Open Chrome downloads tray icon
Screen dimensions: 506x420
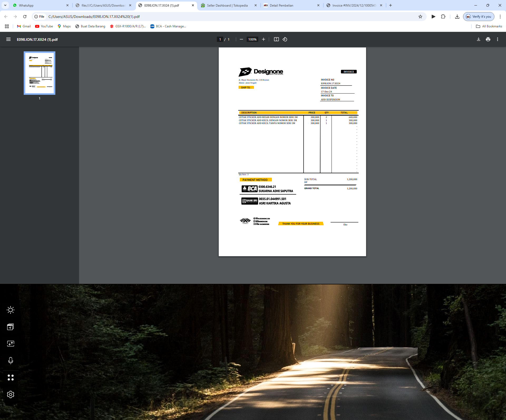coord(457,17)
